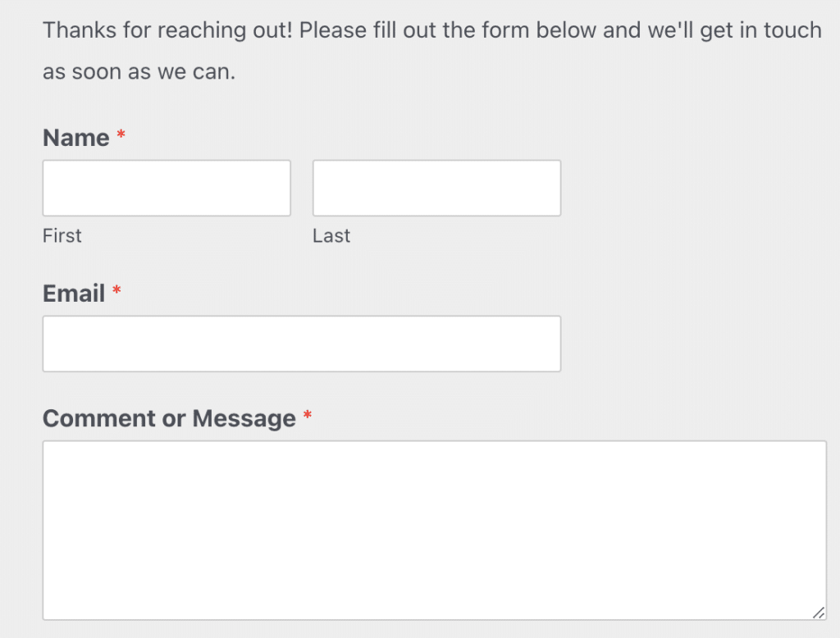840x638 pixels.
Task: Click the textarea resize handle
Action: 820,613
